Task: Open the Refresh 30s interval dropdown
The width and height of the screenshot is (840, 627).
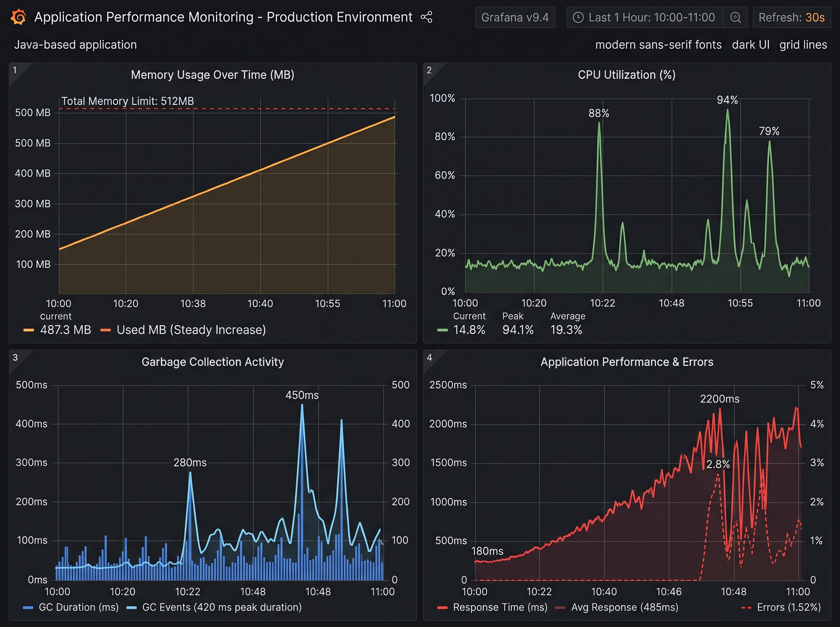Action: point(792,17)
